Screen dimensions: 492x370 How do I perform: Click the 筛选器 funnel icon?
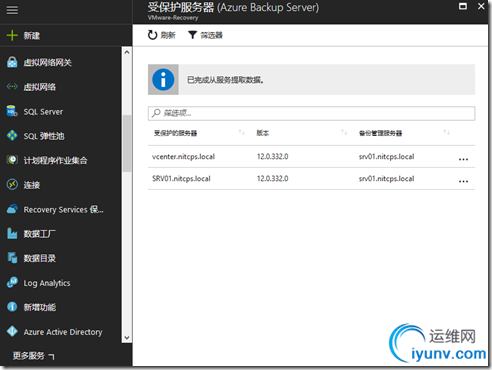(x=192, y=35)
